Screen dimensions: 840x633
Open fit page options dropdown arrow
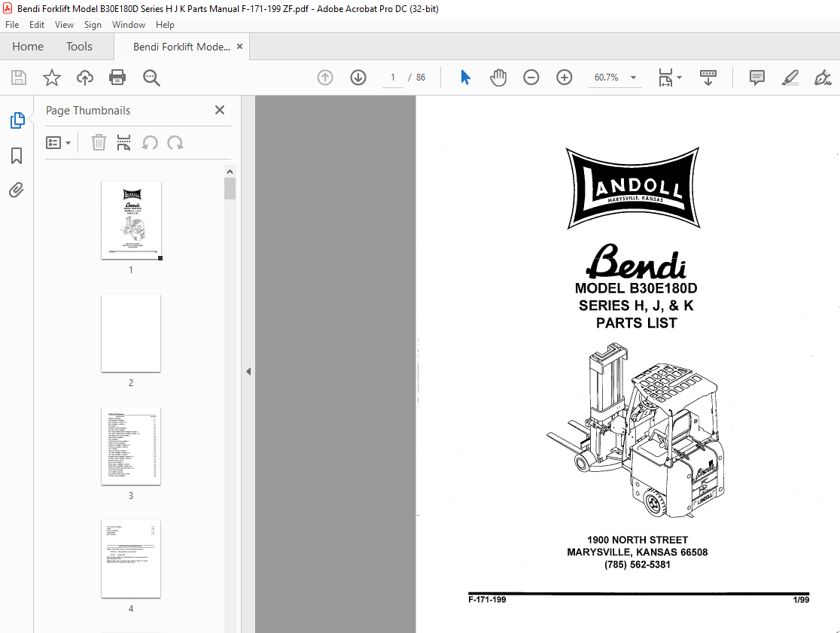tap(679, 78)
